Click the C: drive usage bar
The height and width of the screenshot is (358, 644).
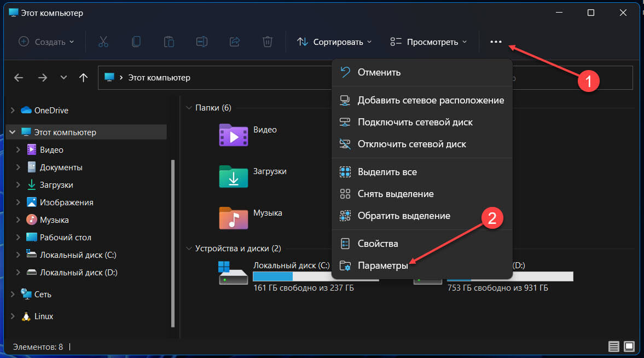click(316, 276)
